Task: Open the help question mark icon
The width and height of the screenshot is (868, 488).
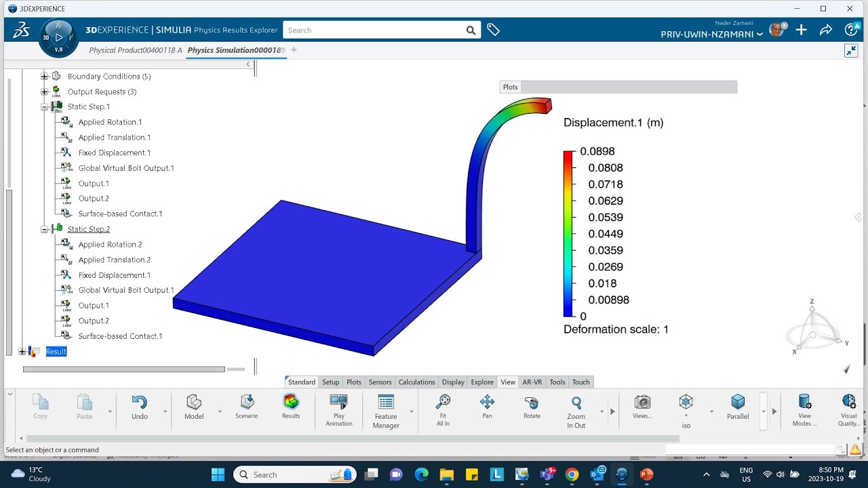Action: pos(852,30)
